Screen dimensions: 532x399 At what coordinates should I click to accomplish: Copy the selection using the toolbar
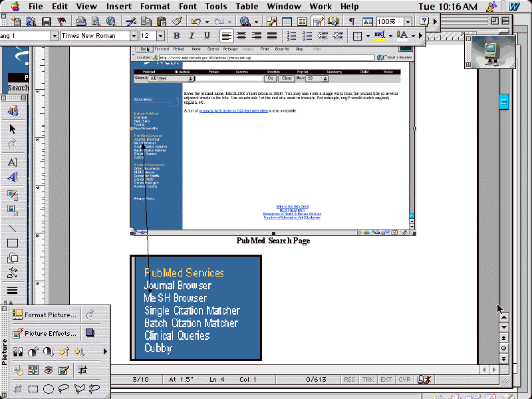[x=146, y=22]
